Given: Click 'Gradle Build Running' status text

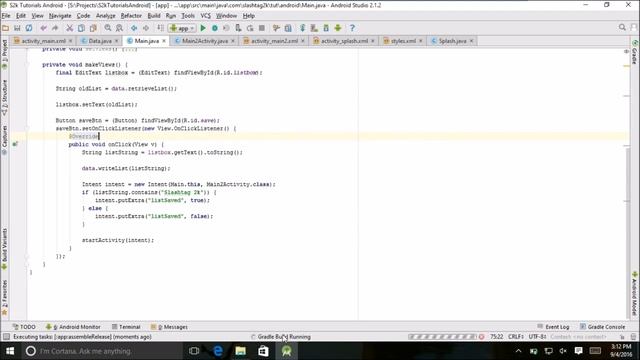Looking at the screenshot, I should pos(284,337).
